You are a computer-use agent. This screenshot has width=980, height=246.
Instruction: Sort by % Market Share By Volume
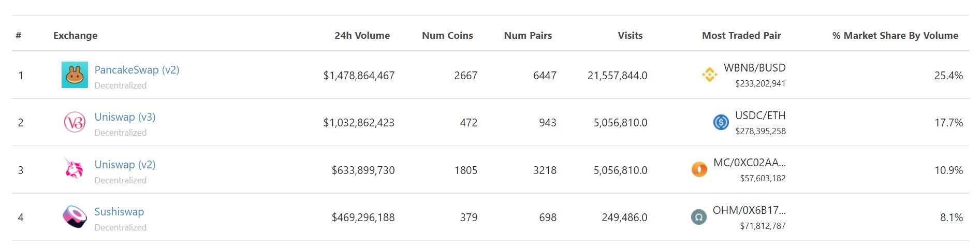click(895, 36)
